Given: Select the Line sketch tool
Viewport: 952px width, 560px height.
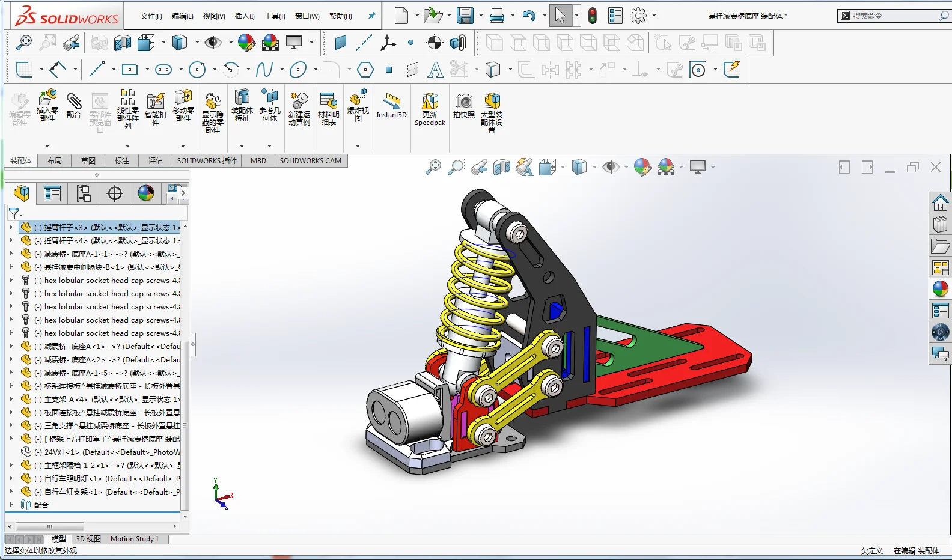Looking at the screenshot, I should (x=96, y=70).
